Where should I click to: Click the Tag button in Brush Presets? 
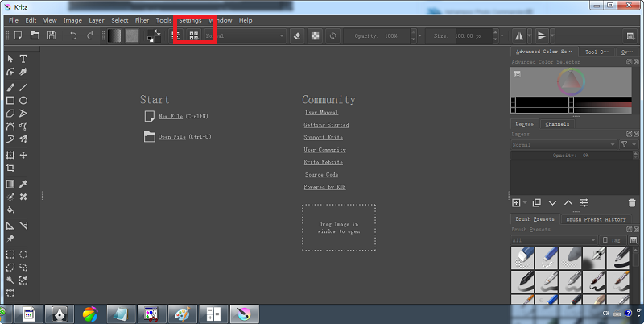(613, 240)
